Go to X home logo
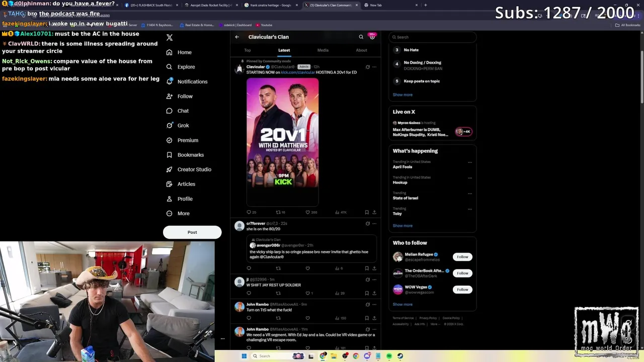Screen dimensions: 644x362 point(170,38)
